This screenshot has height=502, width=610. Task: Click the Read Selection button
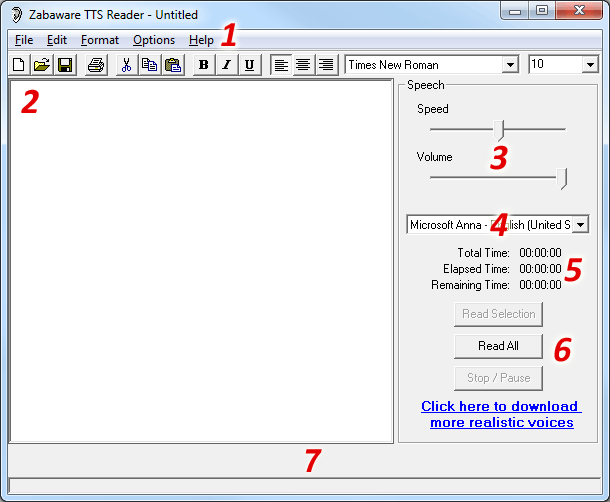pyautogui.click(x=498, y=314)
